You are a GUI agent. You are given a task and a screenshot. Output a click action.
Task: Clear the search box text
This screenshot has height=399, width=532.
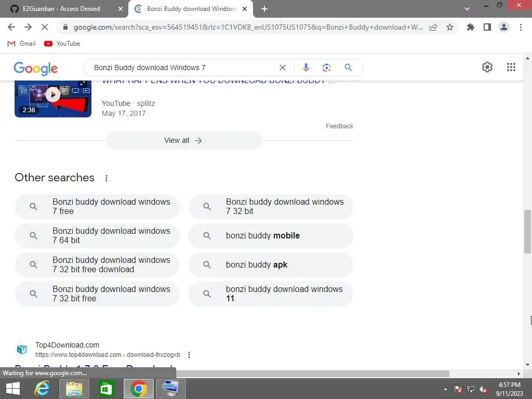(x=282, y=68)
